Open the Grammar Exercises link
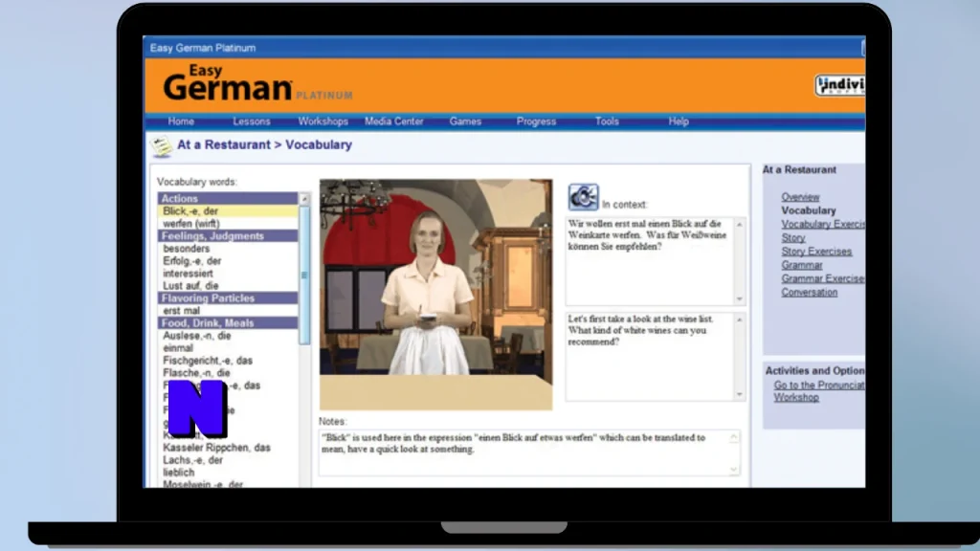This screenshot has width=980, height=551. (823, 278)
